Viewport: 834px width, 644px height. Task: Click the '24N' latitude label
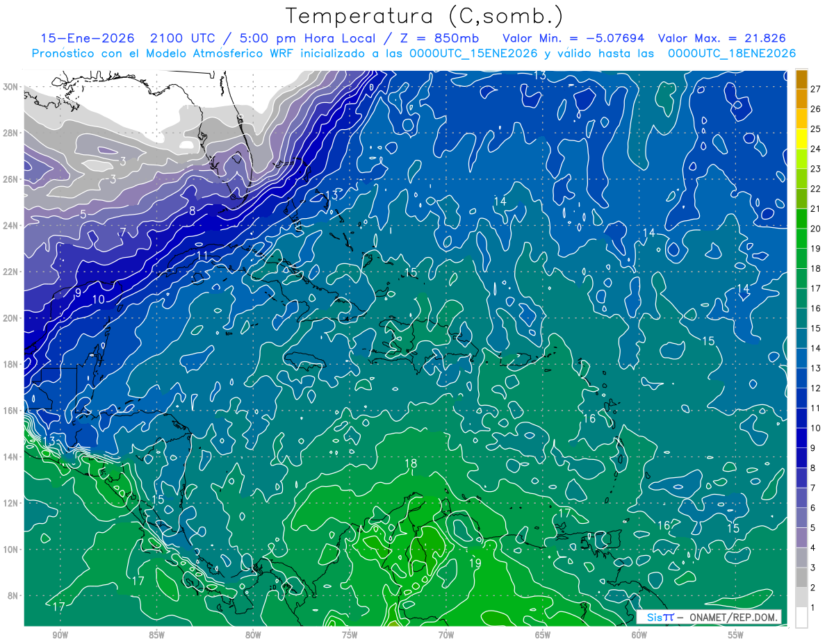(12, 226)
